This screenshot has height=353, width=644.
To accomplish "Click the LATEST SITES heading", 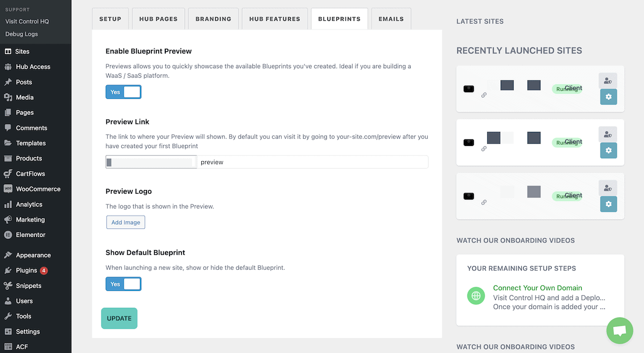I will [480, 21].
